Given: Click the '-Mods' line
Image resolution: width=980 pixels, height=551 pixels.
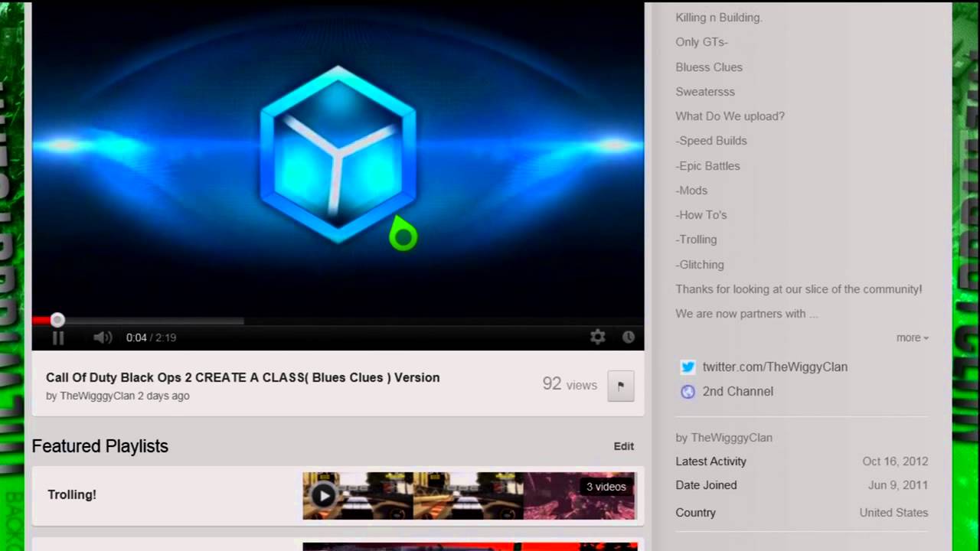Looking at the screenshot, I should (691, 191).
